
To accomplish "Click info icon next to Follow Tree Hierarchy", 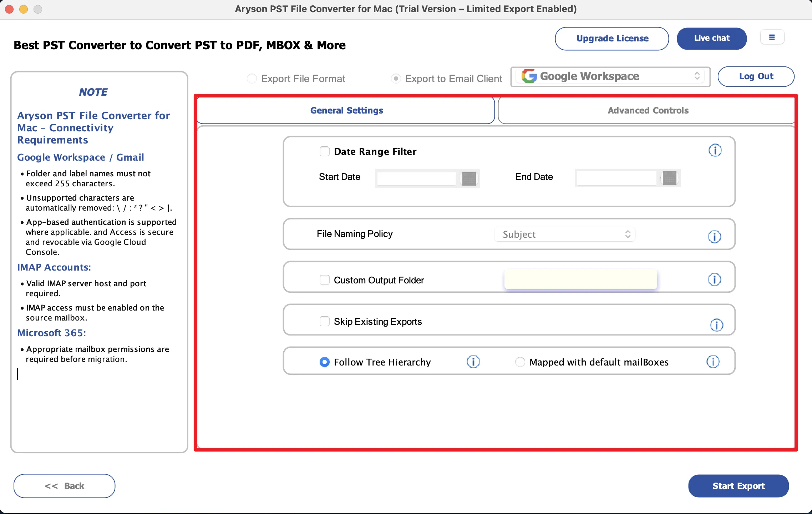I will click(473, 362).
